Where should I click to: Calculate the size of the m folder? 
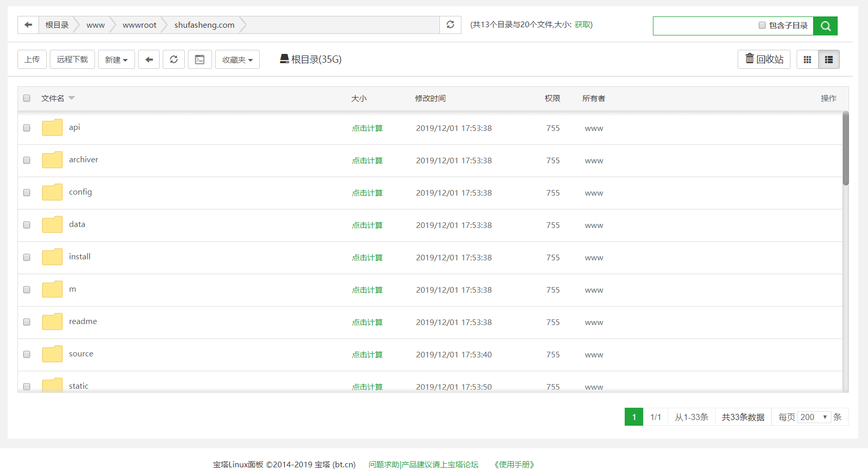tap(367, 290)
